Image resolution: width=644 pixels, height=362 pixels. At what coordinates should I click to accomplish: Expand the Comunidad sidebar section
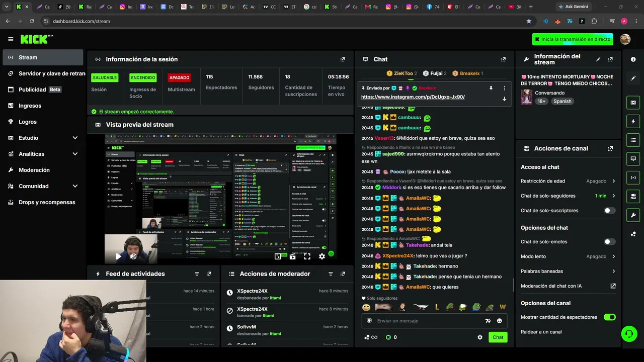tap(75, 186)
